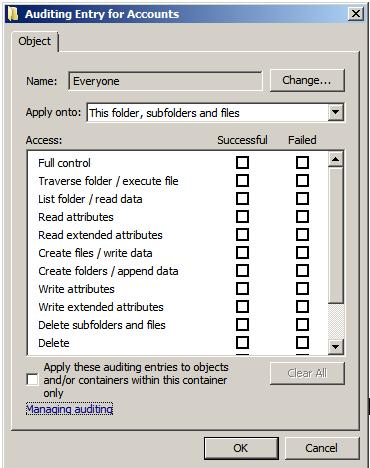Select the Full control row label

(x=64, y=163)
